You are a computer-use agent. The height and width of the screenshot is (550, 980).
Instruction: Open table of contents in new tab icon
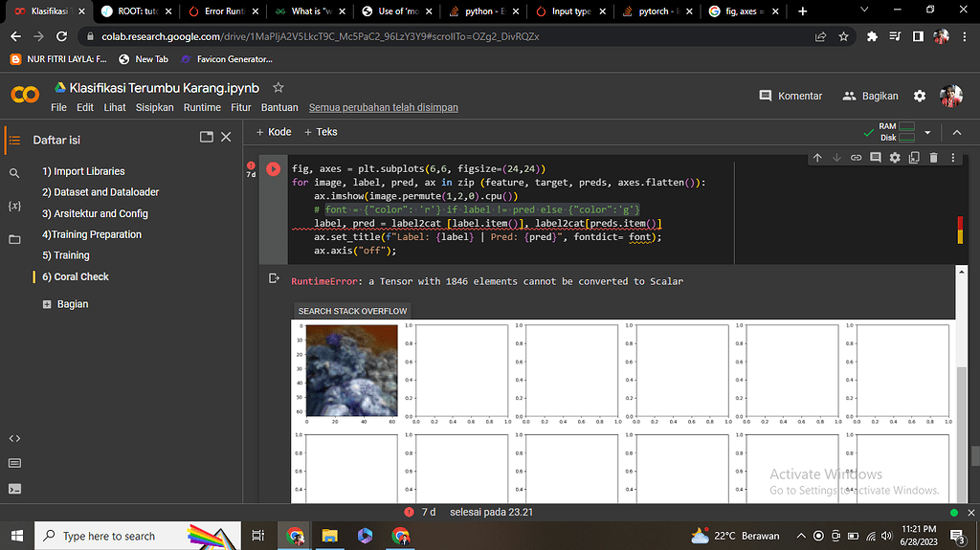207,137
